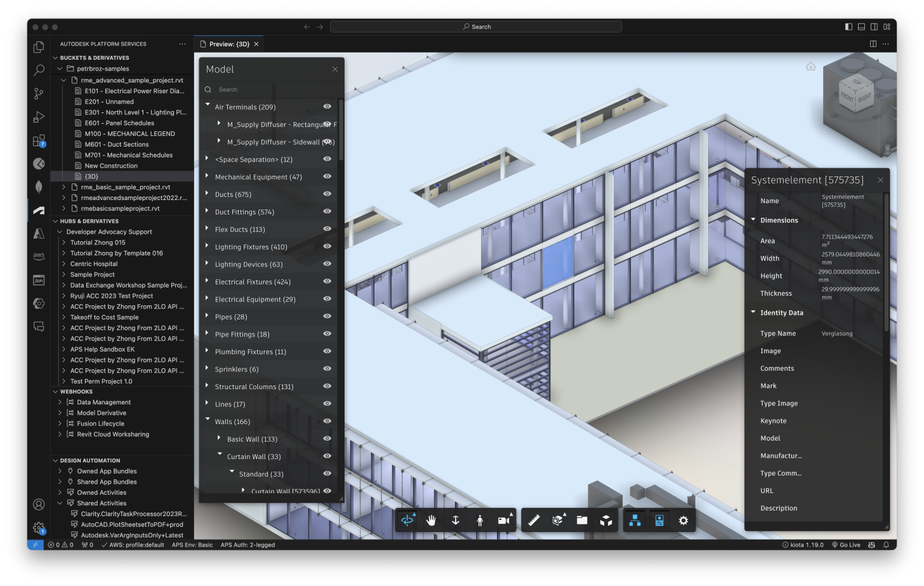The image size is (924, 586).
Task: Hide the Ducts (675) category
Action: coord(327,194)
